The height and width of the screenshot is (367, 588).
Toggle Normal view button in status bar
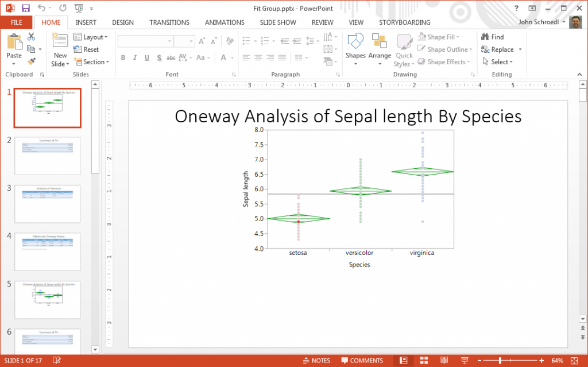(x=404, y=360)
